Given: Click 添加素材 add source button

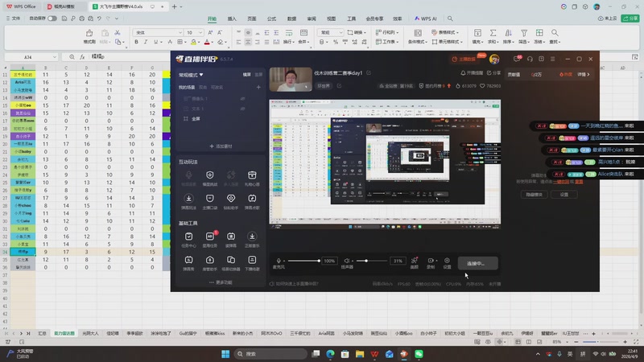Looking at the screenshot, I should point(221,146).
